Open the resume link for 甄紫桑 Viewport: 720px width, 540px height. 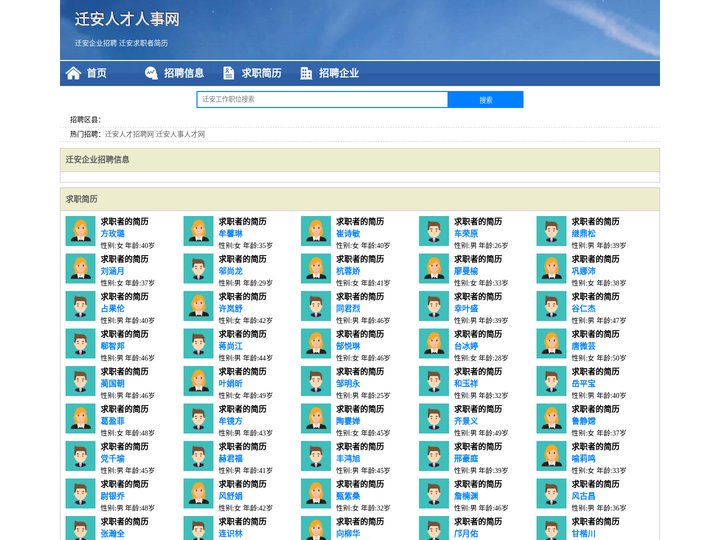[x=348, y=496]
